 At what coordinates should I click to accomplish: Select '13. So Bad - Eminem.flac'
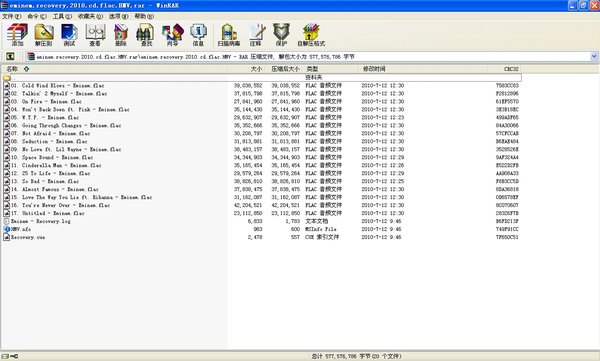coord(45,181)
